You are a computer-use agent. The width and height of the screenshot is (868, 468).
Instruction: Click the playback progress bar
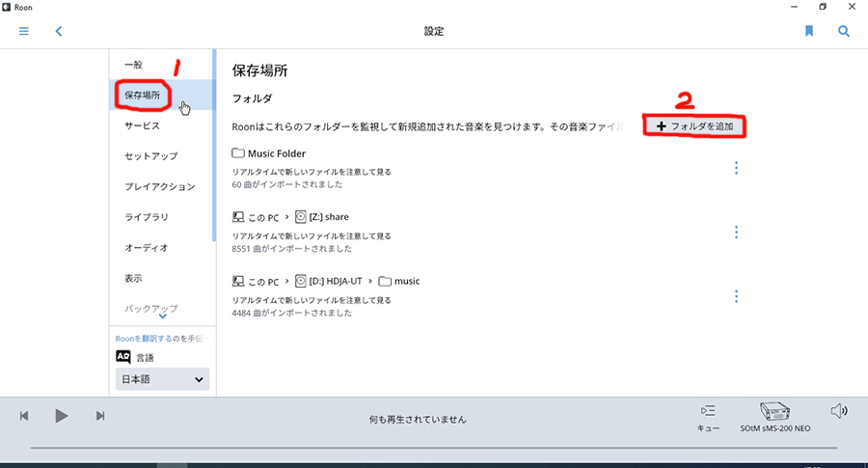tap(434, 448)
